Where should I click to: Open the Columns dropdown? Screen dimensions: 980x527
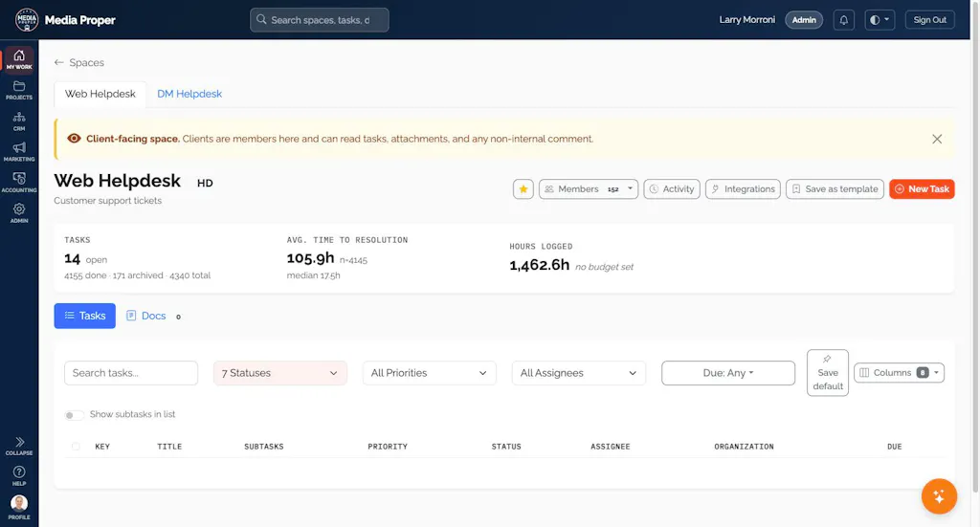pos(899,373)
